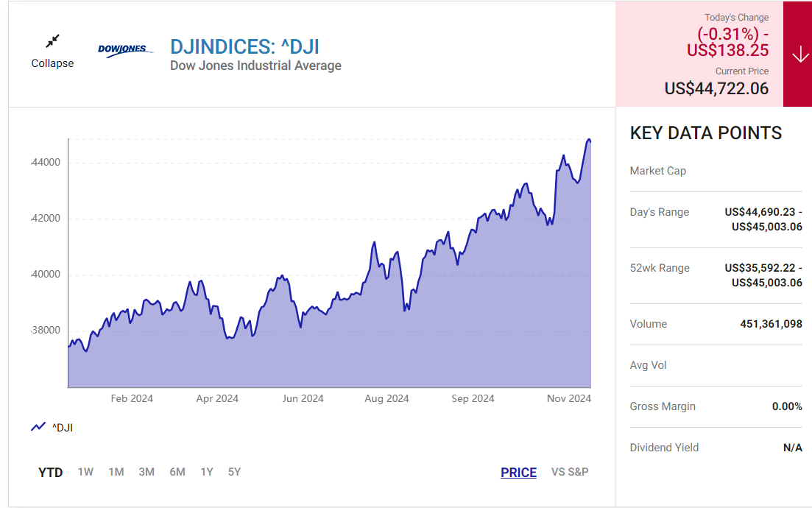Switch chart to 3M range

(x=146, y=472)
